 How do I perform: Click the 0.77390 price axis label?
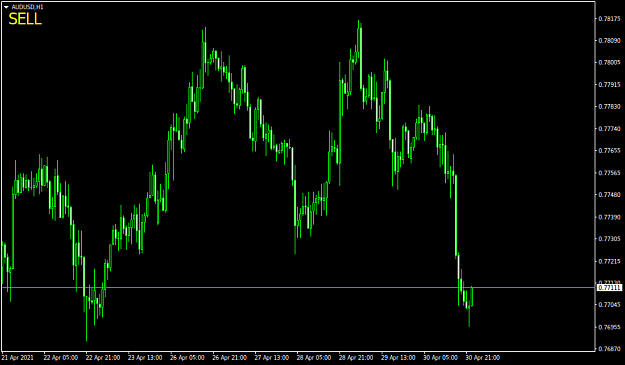[x=609, y=217]
